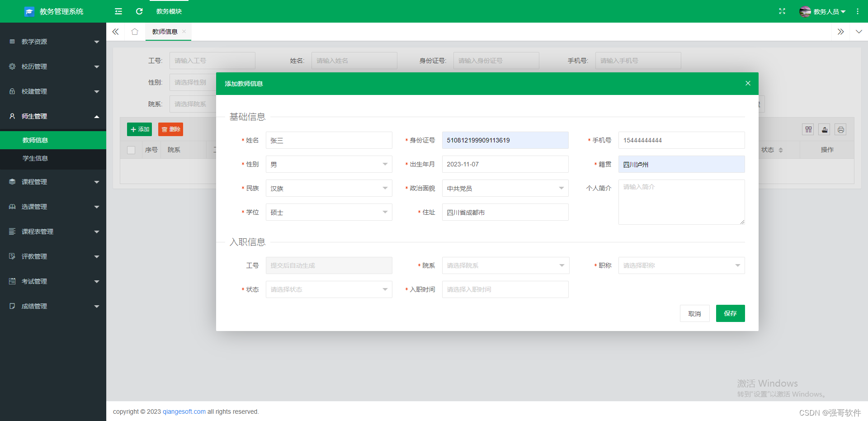This screenshot has height=421, width=868.
Task: Click the 选课管理 book icon
Action: pos(12,207)
